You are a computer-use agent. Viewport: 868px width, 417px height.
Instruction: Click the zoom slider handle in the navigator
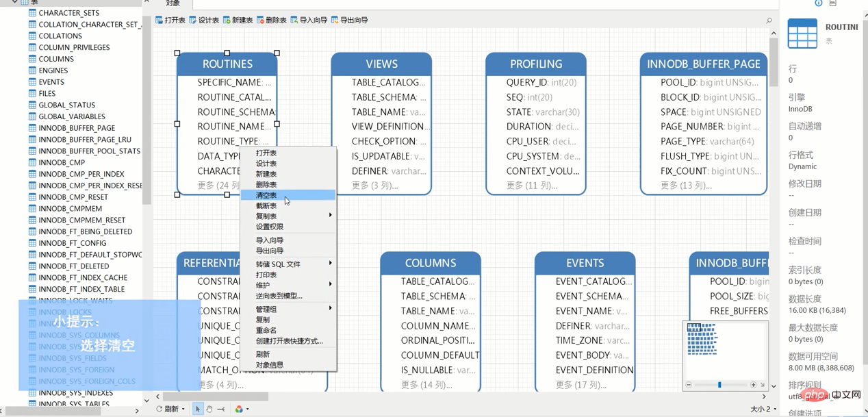pyautogui.click(x=719, y=385)
